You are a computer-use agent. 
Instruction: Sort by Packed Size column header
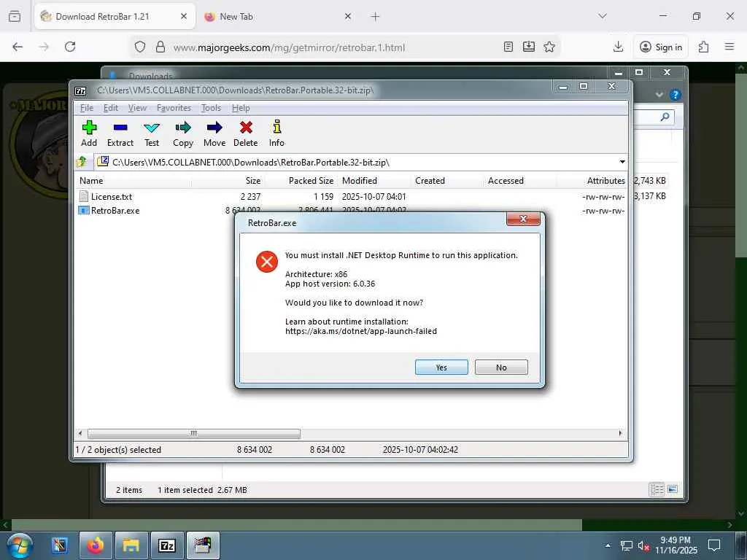point(301,181)
